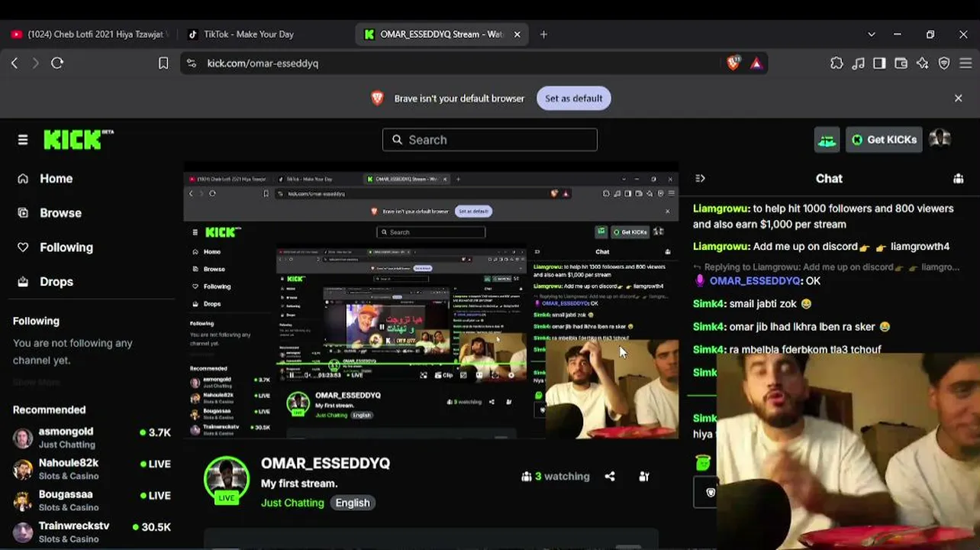Open the Brave VPN shield icon
Screen dimensions: 980x550
944,63
